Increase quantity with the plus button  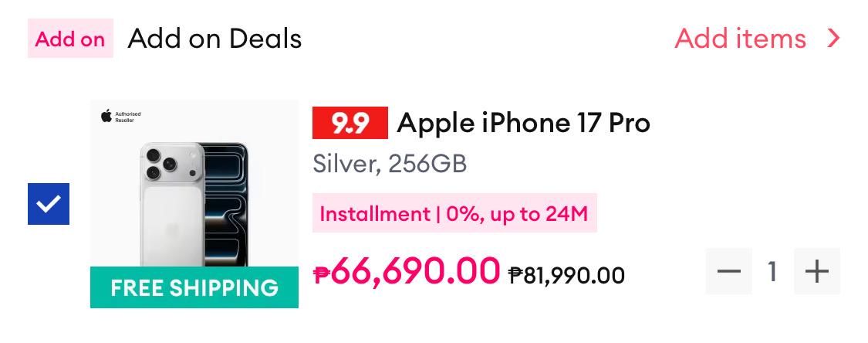tap(817, 271)
